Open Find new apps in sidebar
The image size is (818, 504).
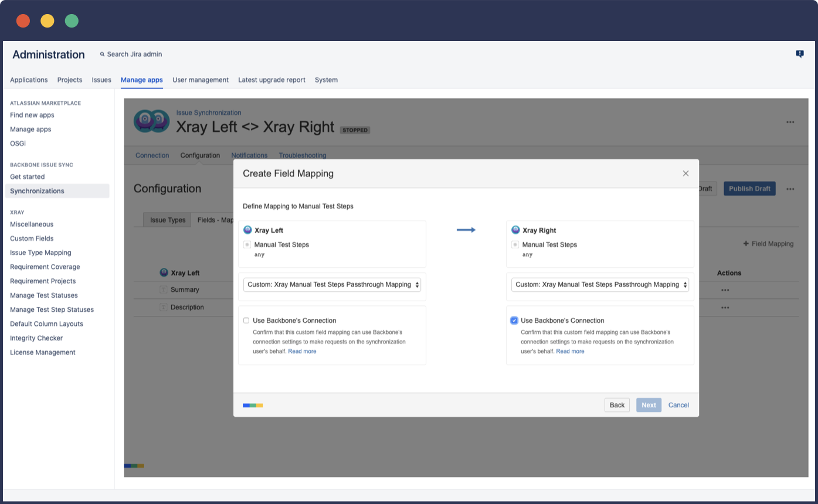(32, 115)
